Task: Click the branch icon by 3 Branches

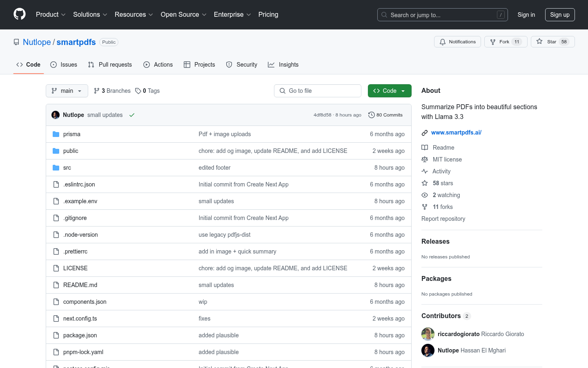Action: (97, 91)
